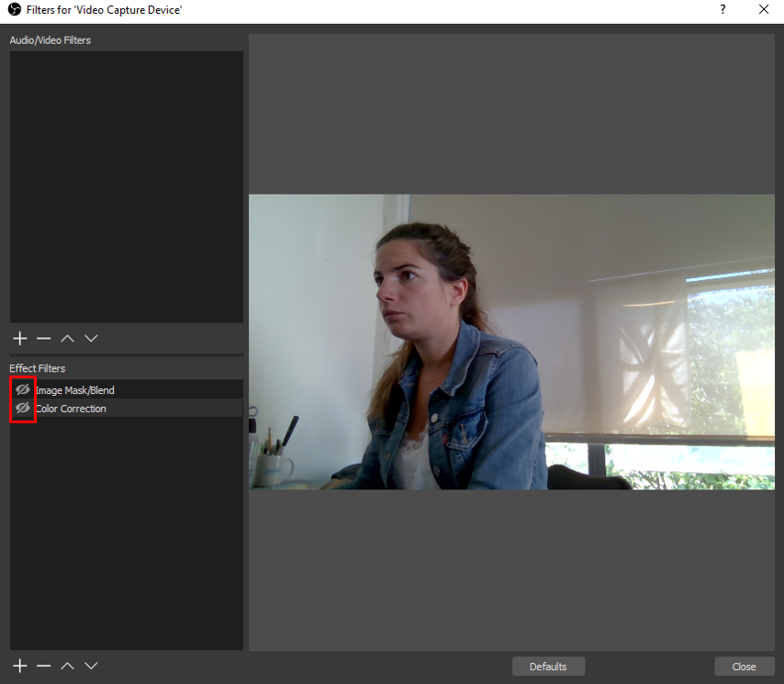Move effect filter down arrow
784x684 pixels.
coord(91,666)
